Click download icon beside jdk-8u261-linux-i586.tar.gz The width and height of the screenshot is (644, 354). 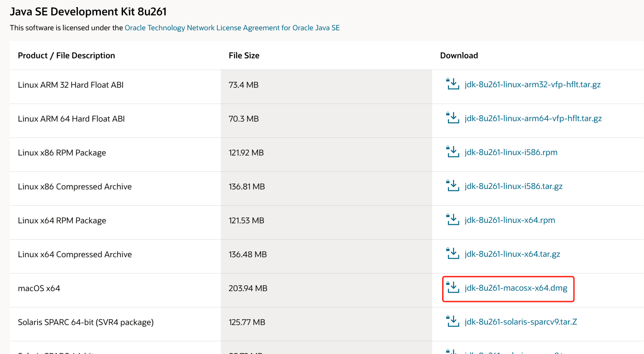453,186
